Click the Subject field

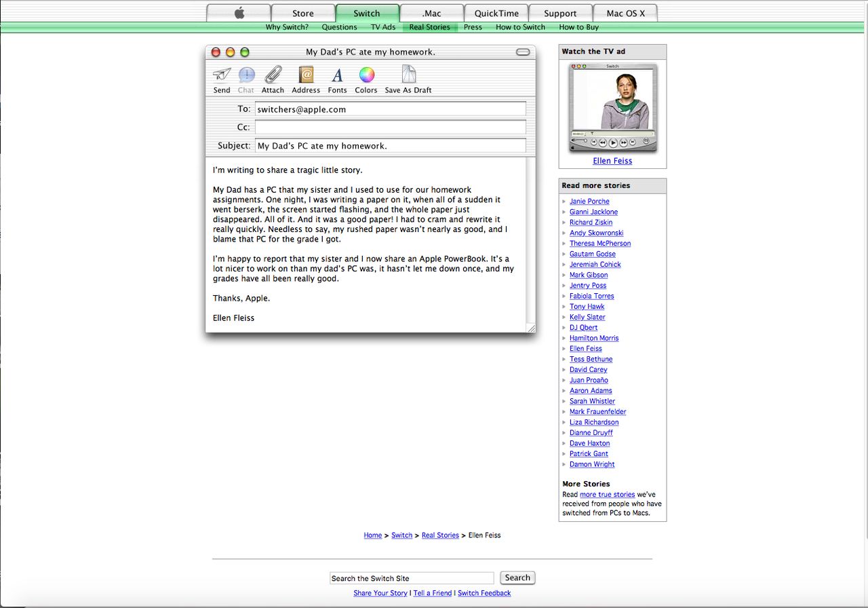(390, 145)
